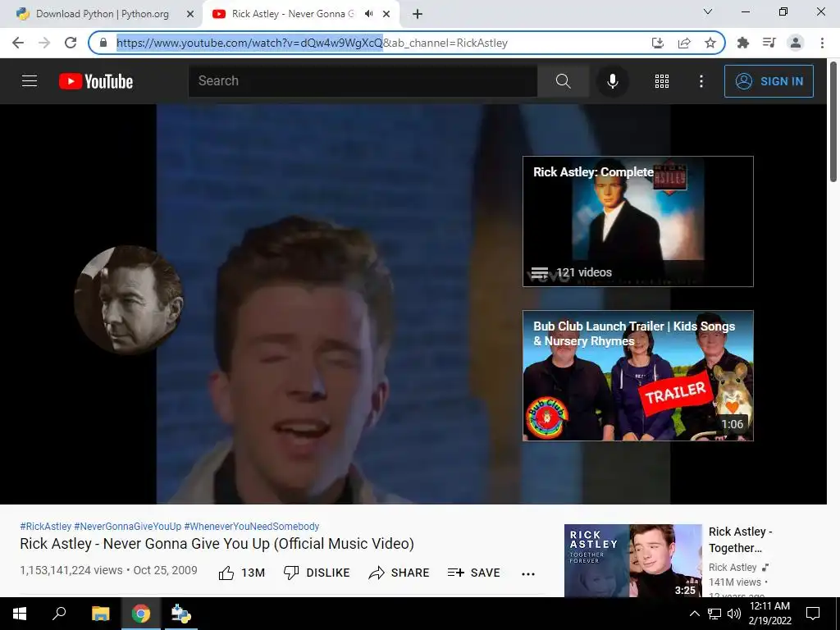
Task: Click Chrome icon in taskbar
Action: (141, 614)
